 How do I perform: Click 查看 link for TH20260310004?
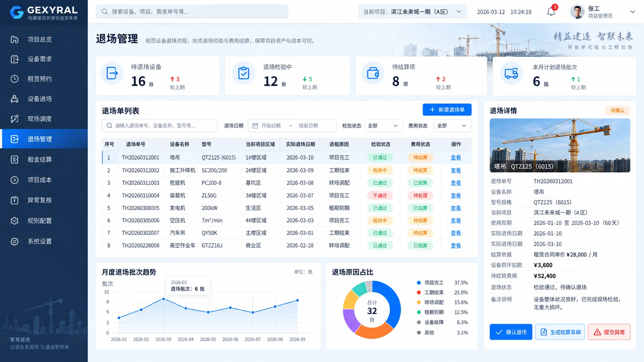tap(456, 195)
